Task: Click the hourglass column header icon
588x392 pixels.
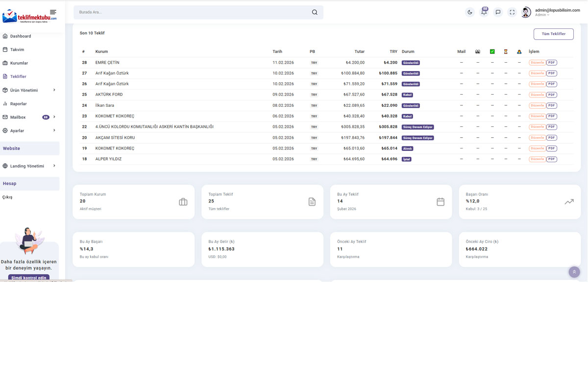Action: coord(506,51)
